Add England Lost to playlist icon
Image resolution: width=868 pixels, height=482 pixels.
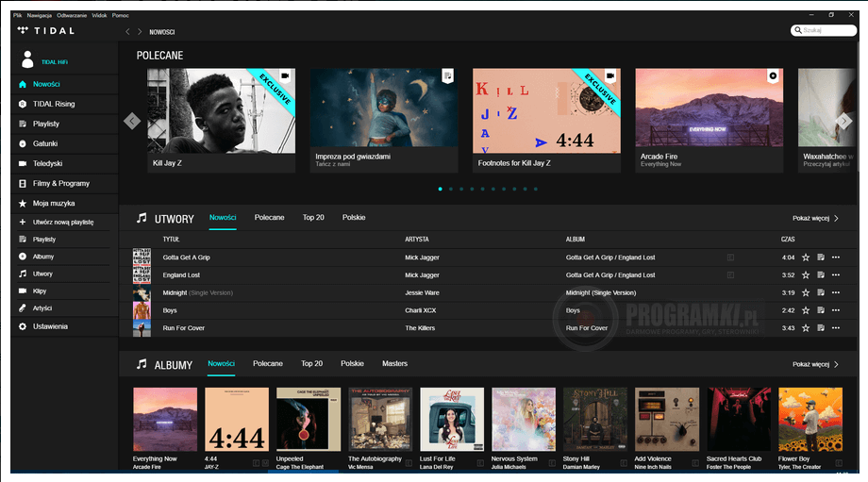[x=821, y=275]
